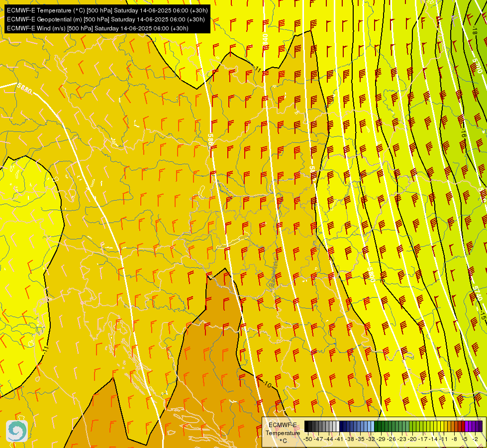Click the -20 legend value
Viewport: 487px width, 448px height.
click(x=412, y=439)
